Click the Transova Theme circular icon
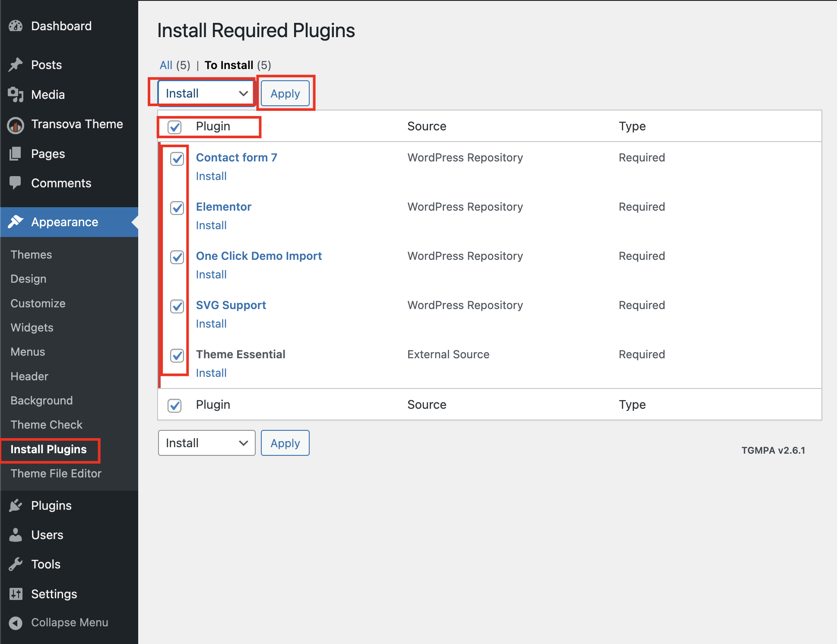 pyautogui.click(x=16, y=125)
